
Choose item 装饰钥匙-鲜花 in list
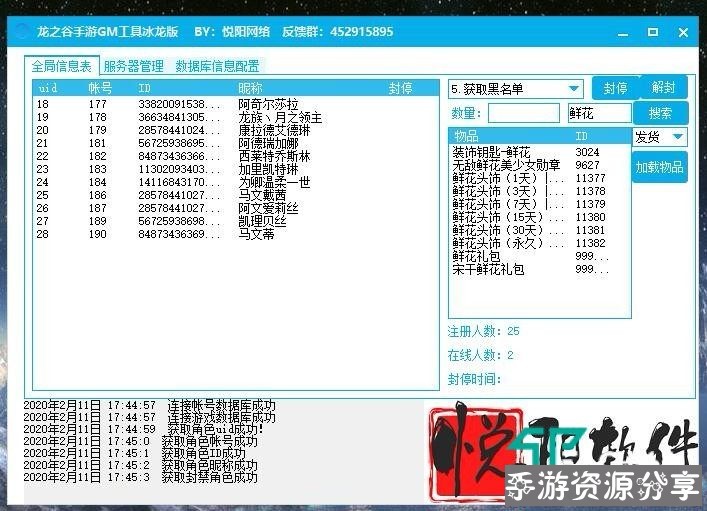(491, 152)
